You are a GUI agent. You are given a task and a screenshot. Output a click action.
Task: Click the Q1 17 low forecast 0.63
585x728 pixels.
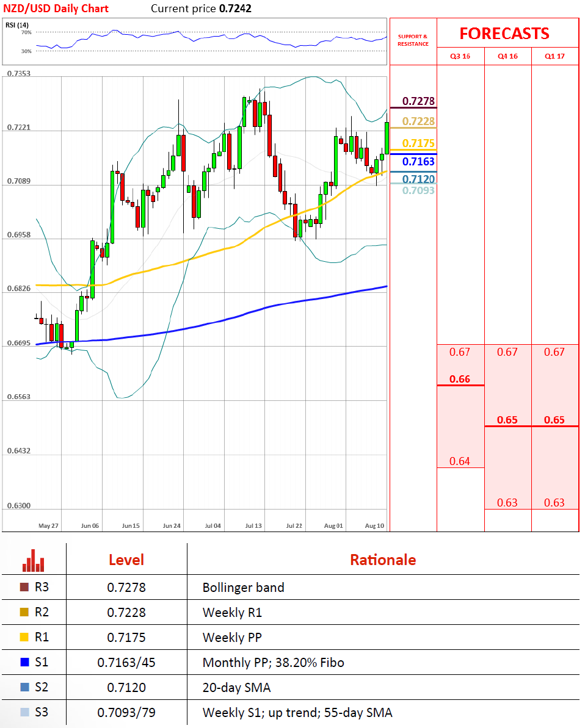[554, 503]
